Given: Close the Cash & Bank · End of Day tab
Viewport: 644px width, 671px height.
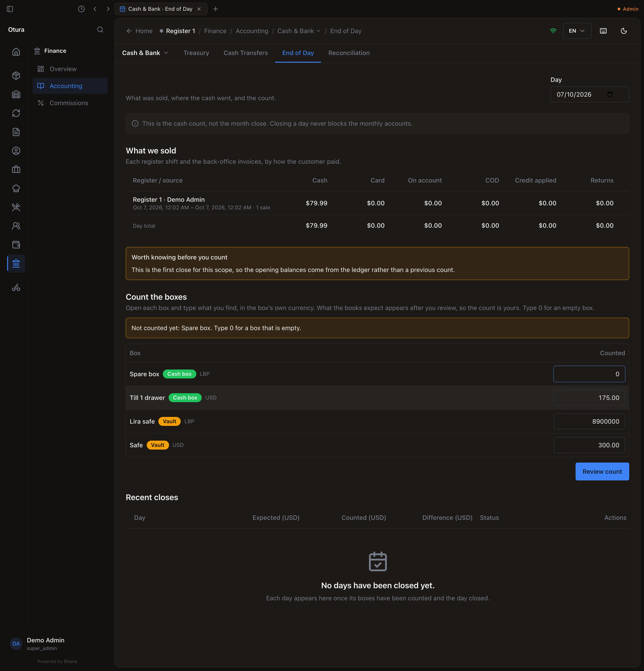Looking at the screenshot, I should (x=199, y=9).
